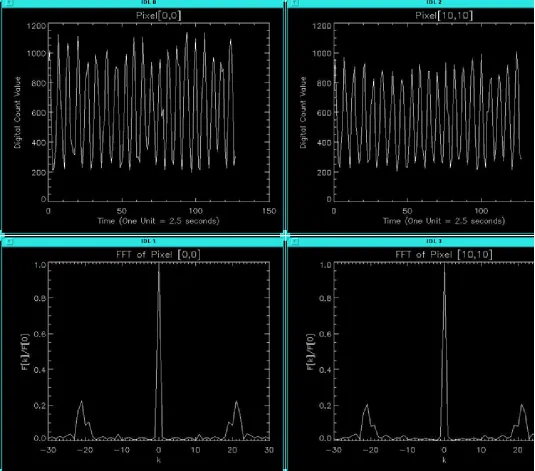Click the central k=0 peak in IDL 3 FFT plot
Image resolution: width=535 pixels, height=471 pixels.
444,352
